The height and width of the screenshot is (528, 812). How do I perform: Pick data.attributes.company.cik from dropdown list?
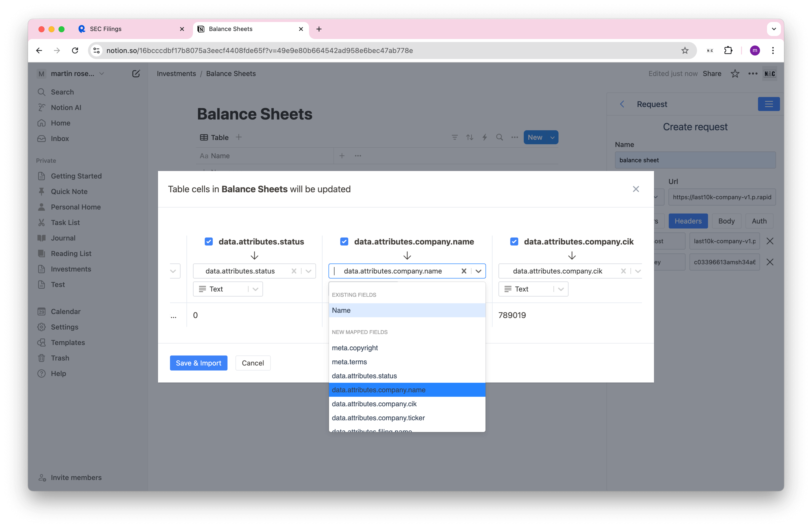(x=407, y=404)
